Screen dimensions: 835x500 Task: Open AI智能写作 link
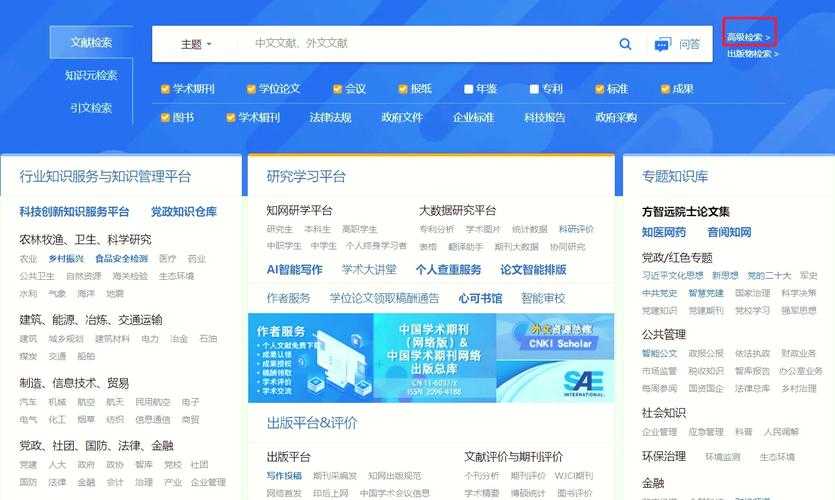point(294,269)
